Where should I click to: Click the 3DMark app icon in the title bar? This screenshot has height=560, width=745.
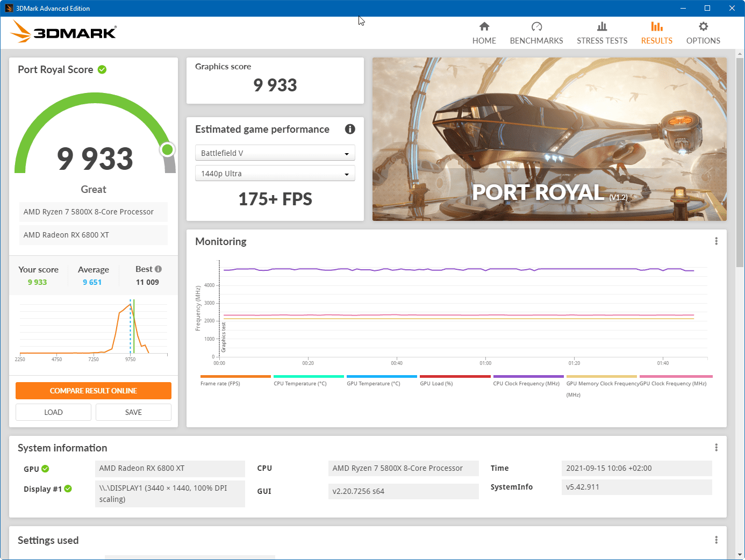[x=9, y=8]
